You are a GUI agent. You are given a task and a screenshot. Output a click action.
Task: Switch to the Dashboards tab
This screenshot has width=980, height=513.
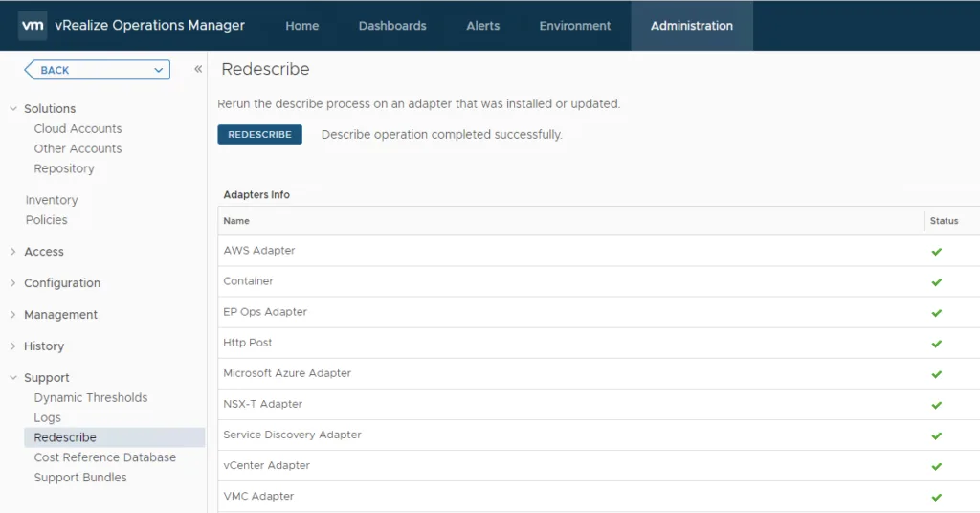[x=392, y=26]
